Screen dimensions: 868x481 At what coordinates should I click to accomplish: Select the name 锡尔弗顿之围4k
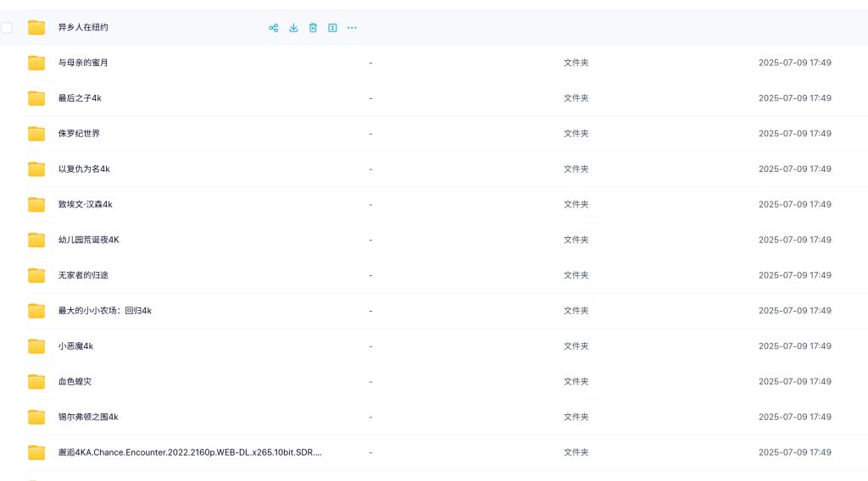88,417
